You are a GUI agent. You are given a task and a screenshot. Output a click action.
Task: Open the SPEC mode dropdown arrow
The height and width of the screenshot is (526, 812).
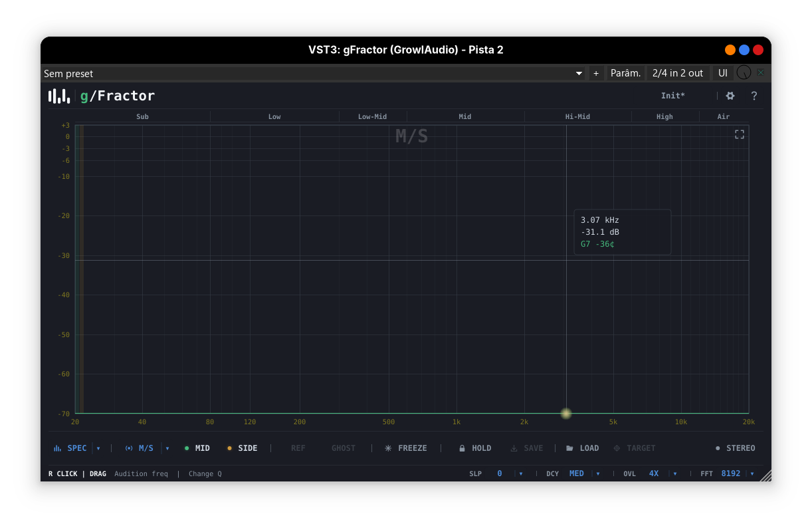[98, 448]
